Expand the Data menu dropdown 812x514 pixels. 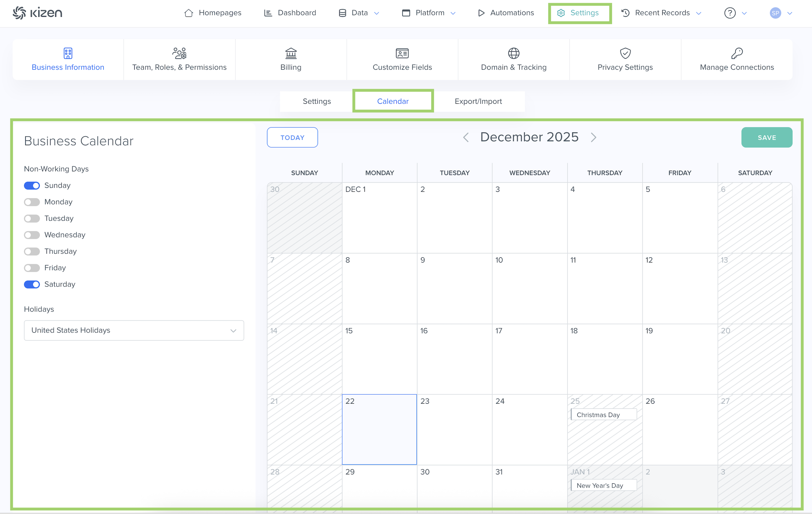359,13
